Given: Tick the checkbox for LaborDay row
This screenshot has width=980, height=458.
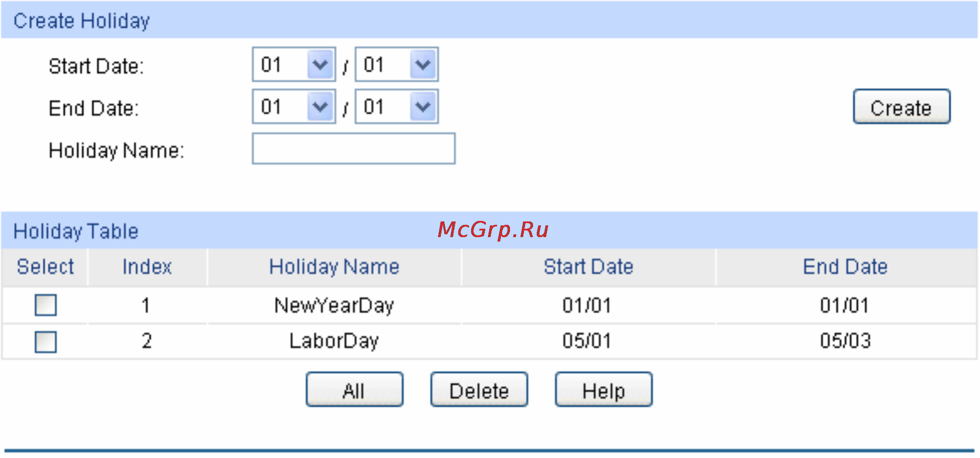Looking at the screenshot, I should pyautogui.click(x=45, y=341).
